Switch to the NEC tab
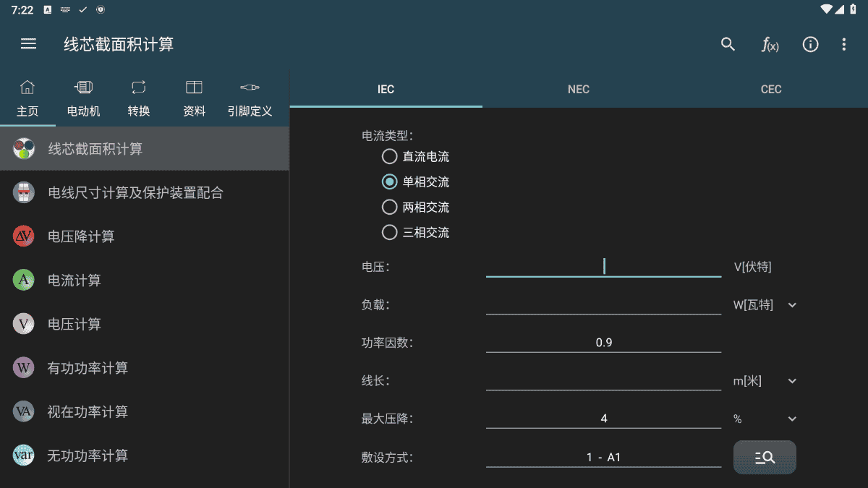Viewport: 868px width, 488px height. (x=578, y=90)
